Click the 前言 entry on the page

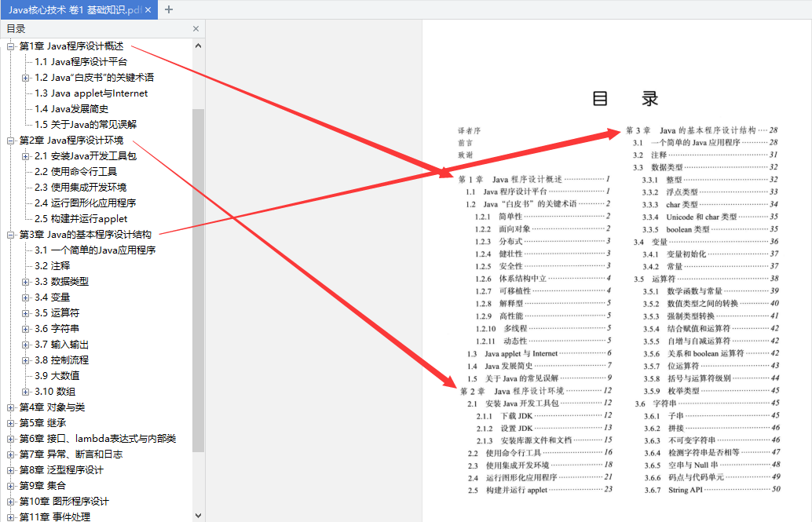[465, 143]
